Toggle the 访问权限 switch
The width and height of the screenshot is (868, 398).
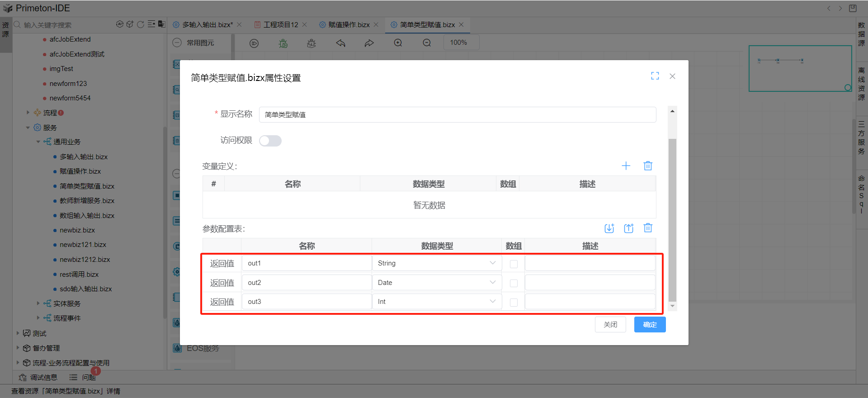(x=270, y=141)
